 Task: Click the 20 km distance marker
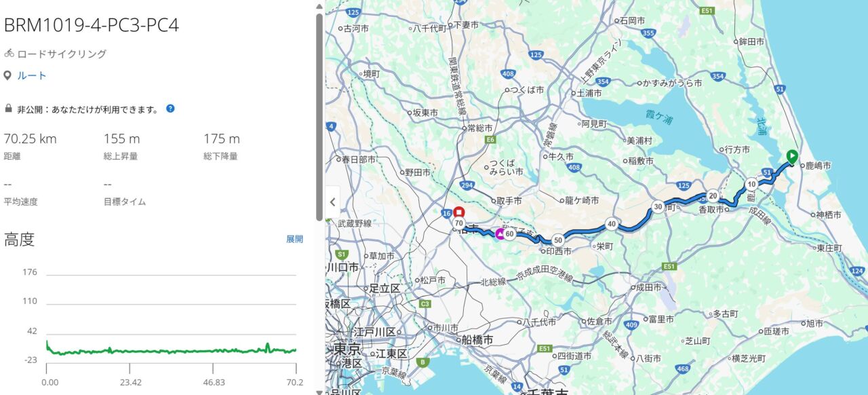tap(713, 195)
